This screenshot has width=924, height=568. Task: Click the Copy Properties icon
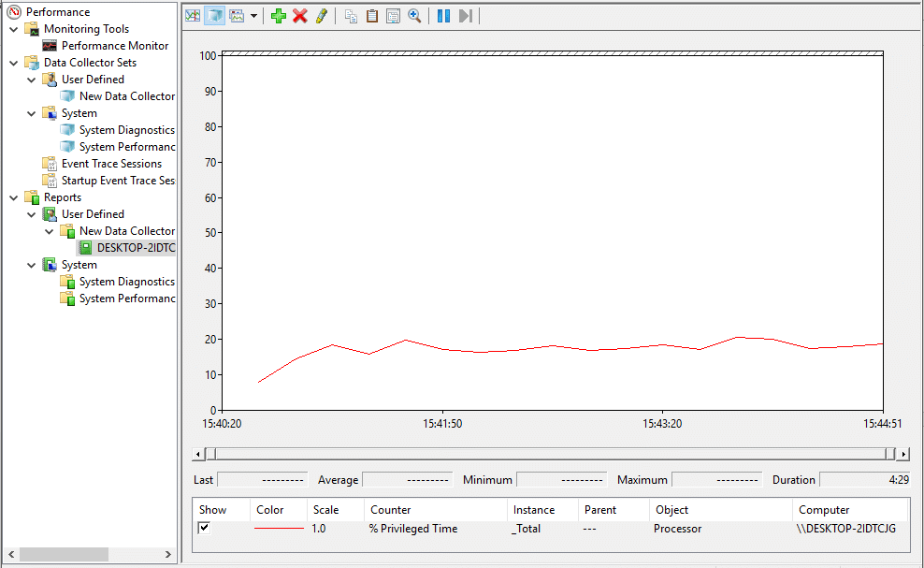click(351, 16)
